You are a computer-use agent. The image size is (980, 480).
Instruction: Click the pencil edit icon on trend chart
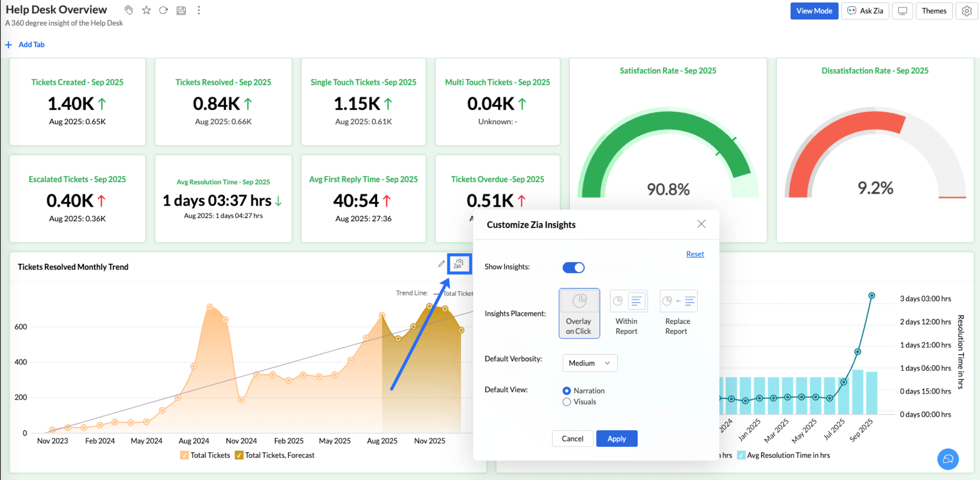(441, 264)
